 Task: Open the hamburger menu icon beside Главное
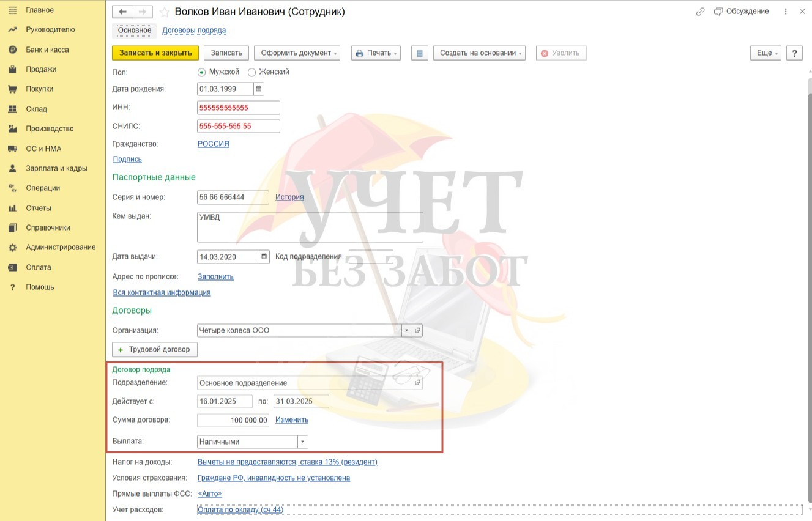[12, 10]
